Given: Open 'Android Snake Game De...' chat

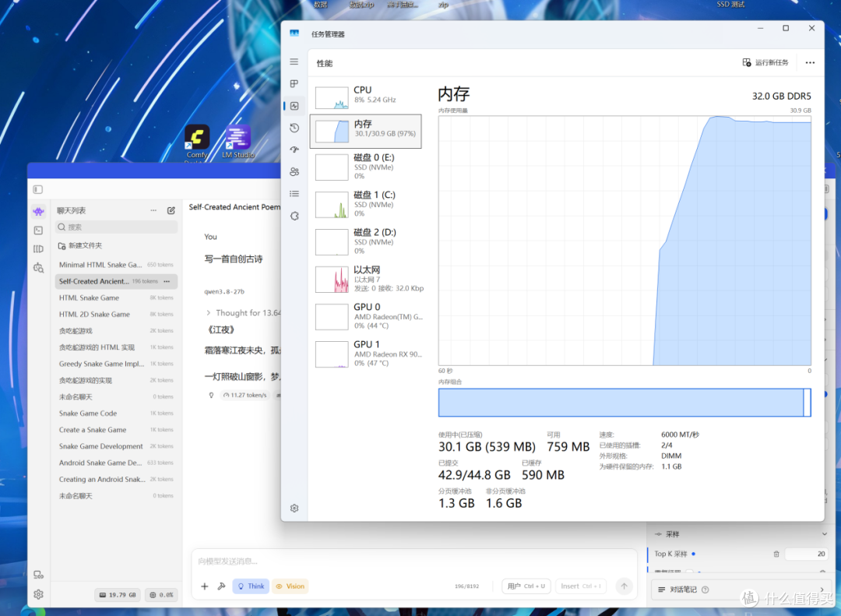Looking at the screenshot, I should (x=116, y=463).
